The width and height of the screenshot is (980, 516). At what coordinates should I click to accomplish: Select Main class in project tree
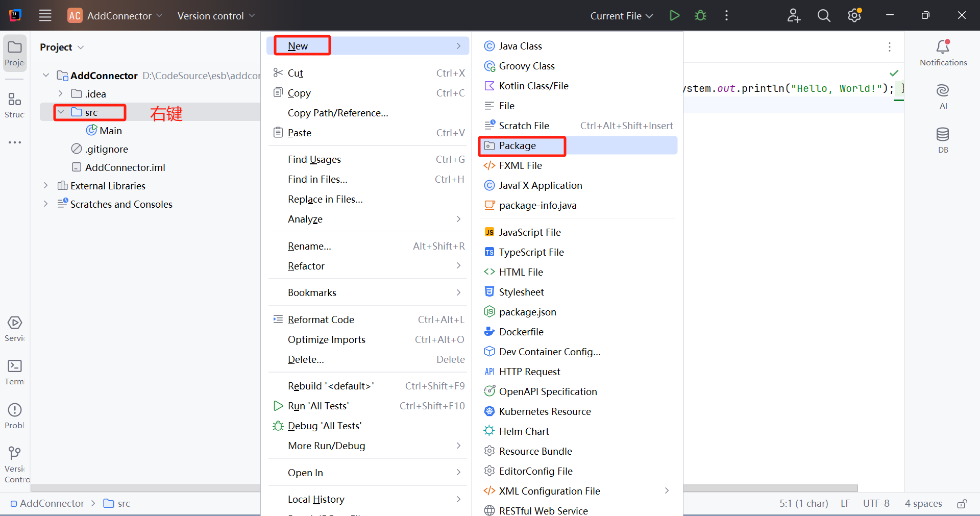110,131
